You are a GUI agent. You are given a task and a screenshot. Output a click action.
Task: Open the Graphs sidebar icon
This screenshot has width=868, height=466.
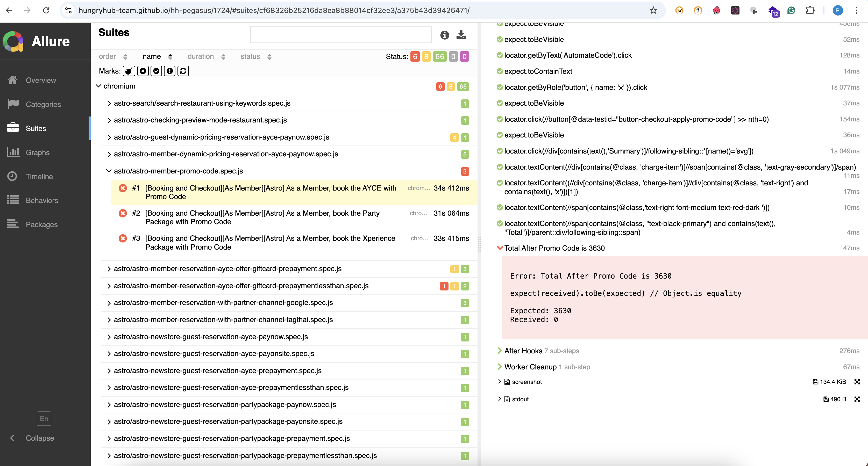[x=13, y=152]
